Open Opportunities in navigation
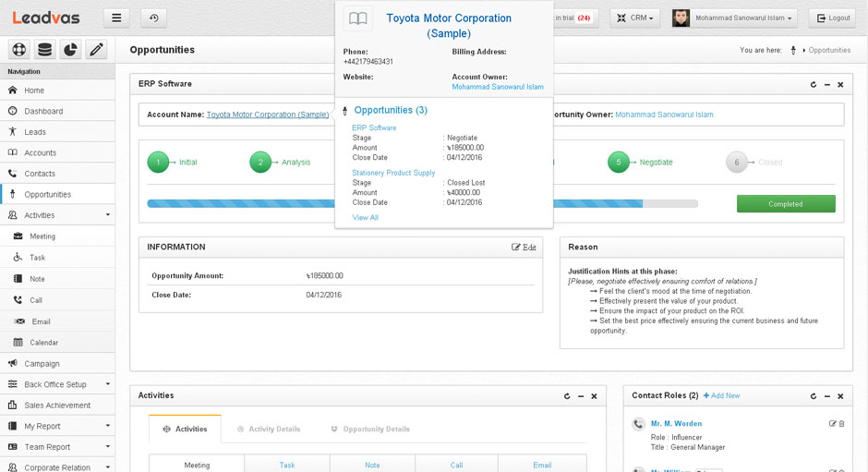This screenshot has height=472, width=868. click(x=57, y=195)
